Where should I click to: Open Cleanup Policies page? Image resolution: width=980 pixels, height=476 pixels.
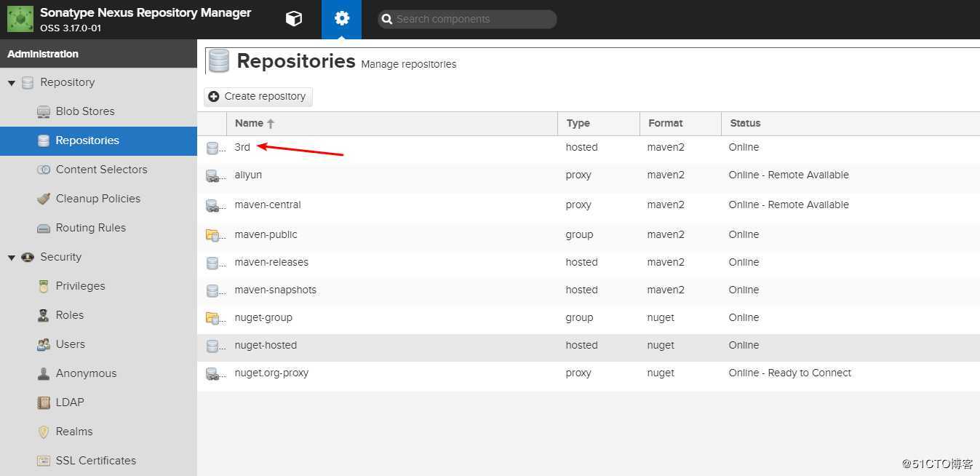(98, 199)
